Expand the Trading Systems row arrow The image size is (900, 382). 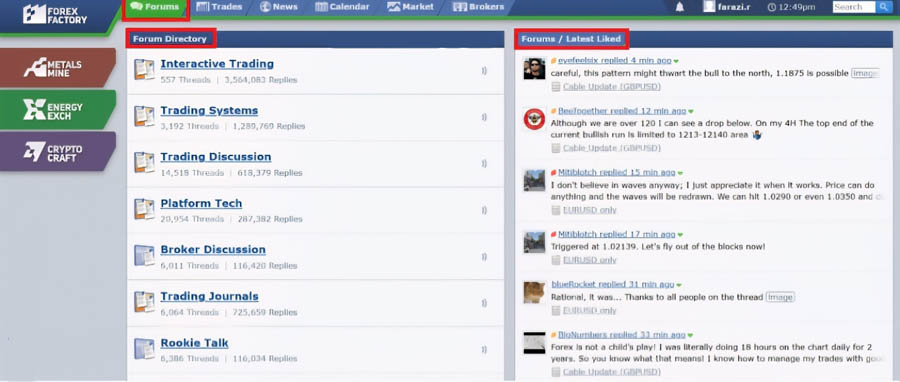click(484, 117)
